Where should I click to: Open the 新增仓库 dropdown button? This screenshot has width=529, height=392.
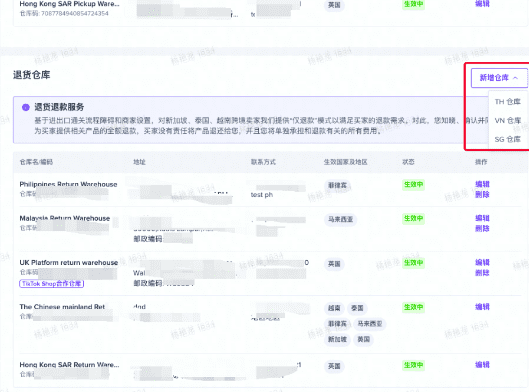(x=499, y=78)
